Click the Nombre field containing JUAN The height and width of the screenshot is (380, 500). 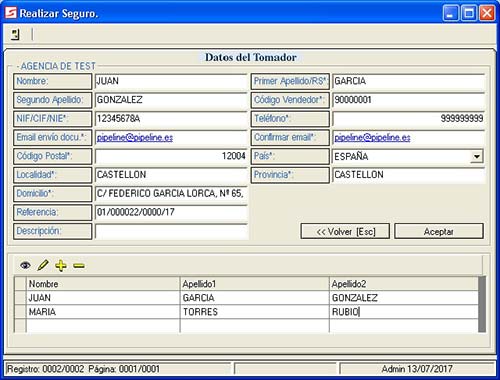pyautogui.click(x=171, y=81)
